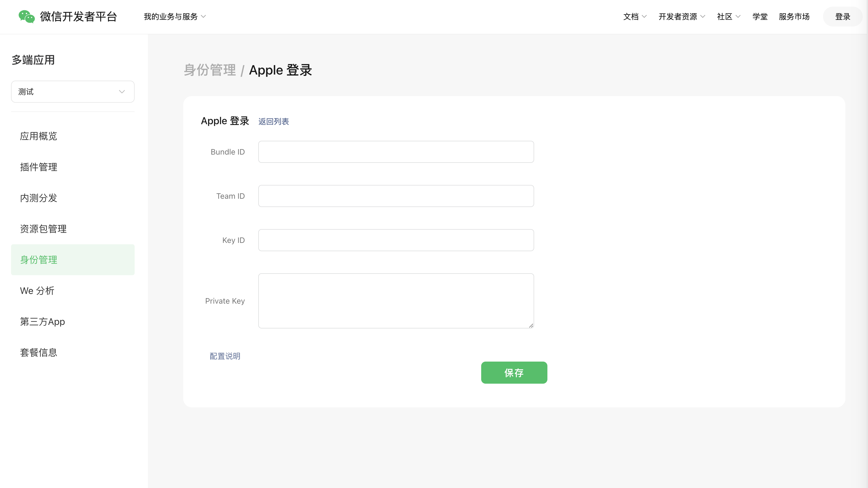Go to 第三方App sidebar item
The height and width of the screenshot is (488, 868).
[73, 322]
